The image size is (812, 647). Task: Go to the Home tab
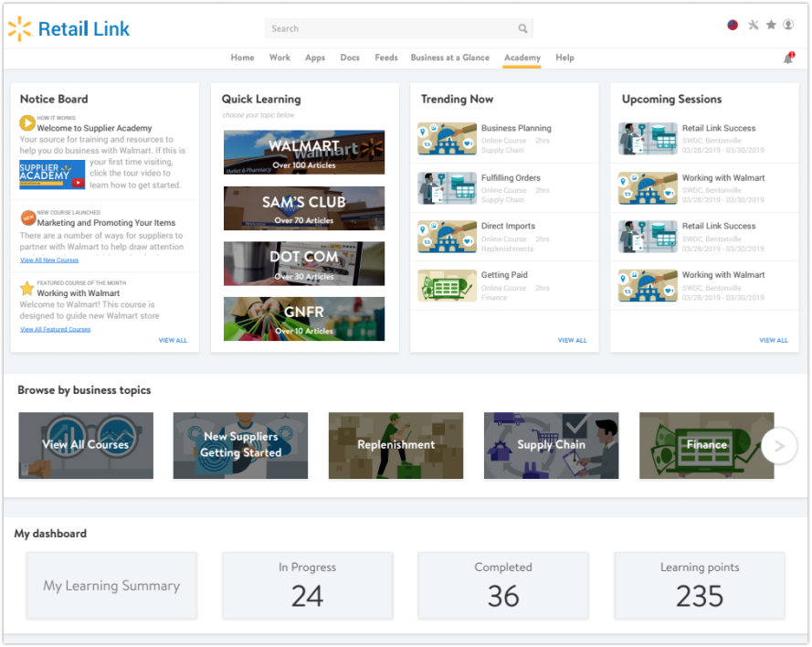tap(242, 58)
